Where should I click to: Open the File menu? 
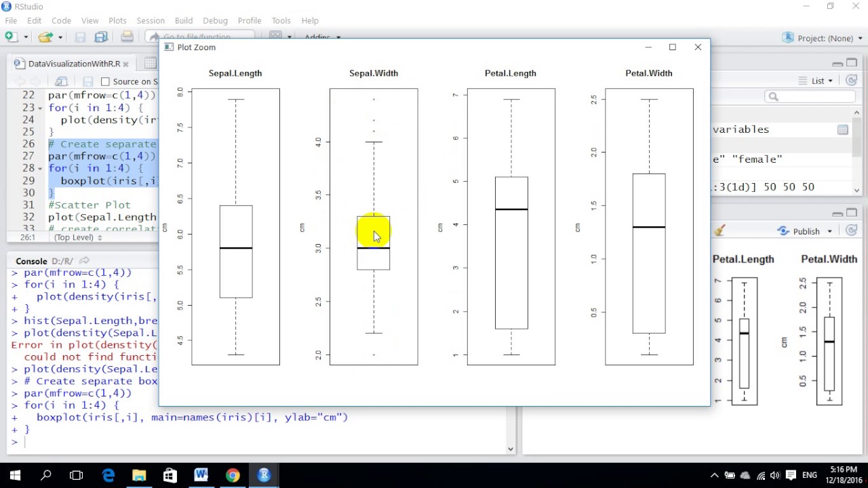point(11,20)
